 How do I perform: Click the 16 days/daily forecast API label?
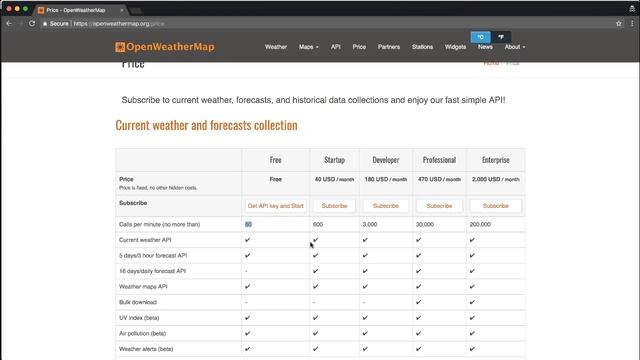click(x=152, y=271)
